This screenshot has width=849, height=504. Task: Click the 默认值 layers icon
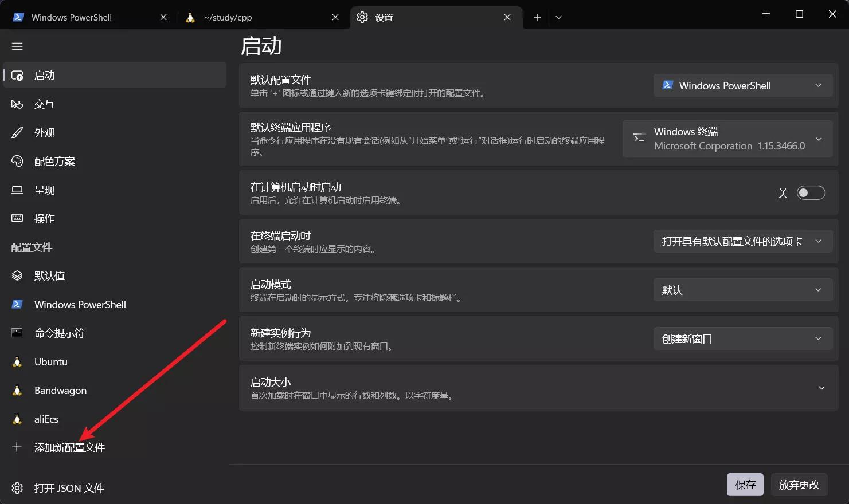point(17,275)
